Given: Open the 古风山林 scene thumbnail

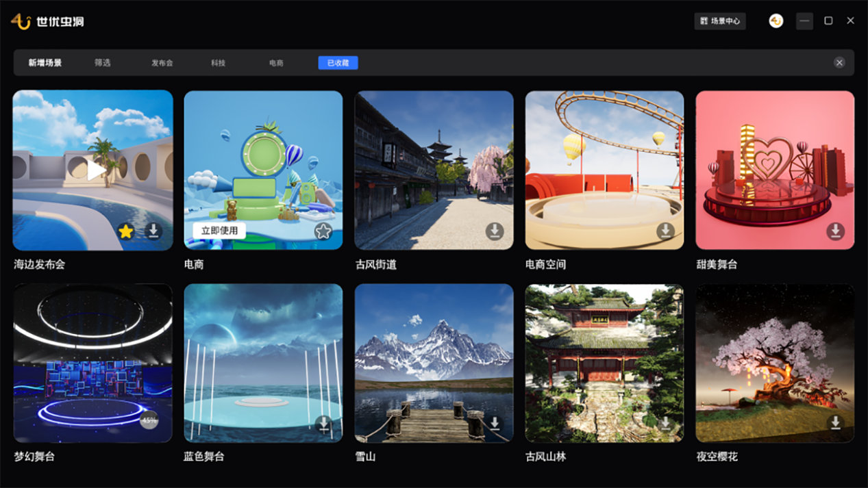Looking at the screenshot, I should [x=604, y=363].
